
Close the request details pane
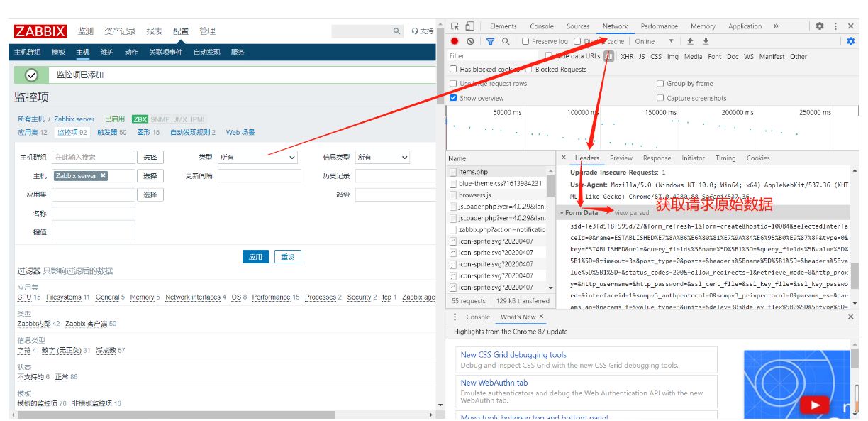point(564,158)
